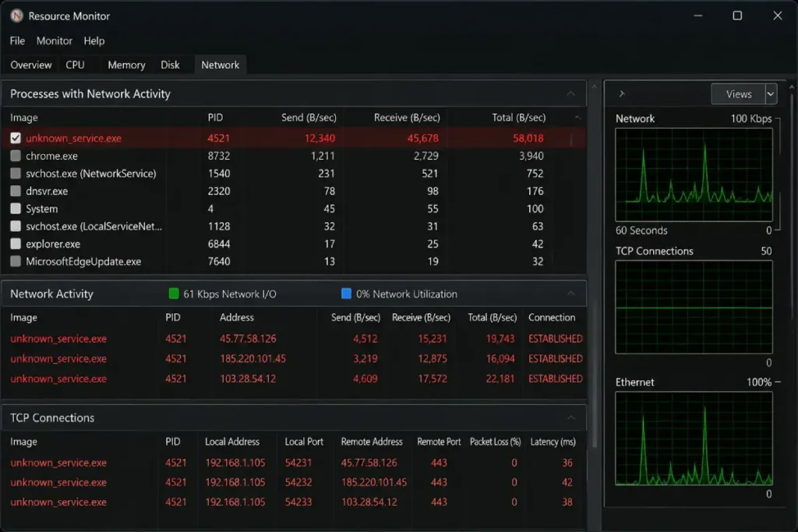Tick the explorer.exe checkbox
Viewport: 798px width, 532px height.
(x=16, y=244)
